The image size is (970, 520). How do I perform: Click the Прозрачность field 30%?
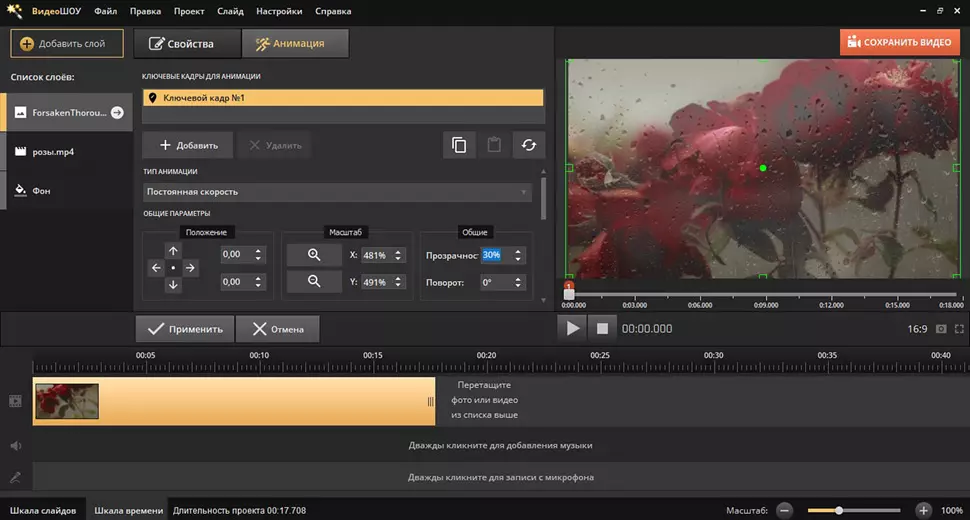(496, 255)
